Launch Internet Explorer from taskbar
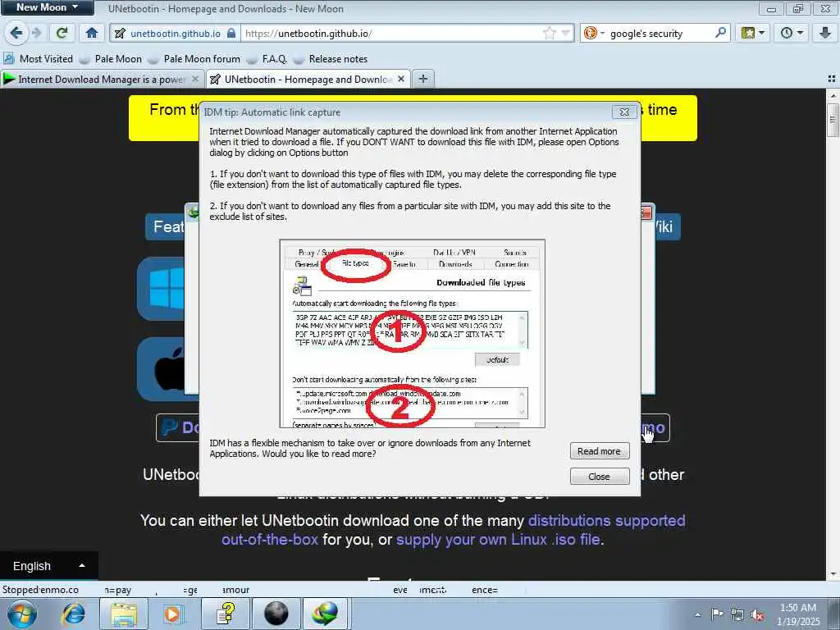 point(73,614)
